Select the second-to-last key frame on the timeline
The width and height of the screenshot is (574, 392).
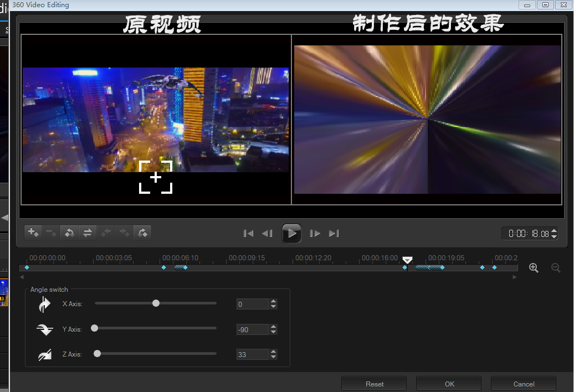pos(482,267)
